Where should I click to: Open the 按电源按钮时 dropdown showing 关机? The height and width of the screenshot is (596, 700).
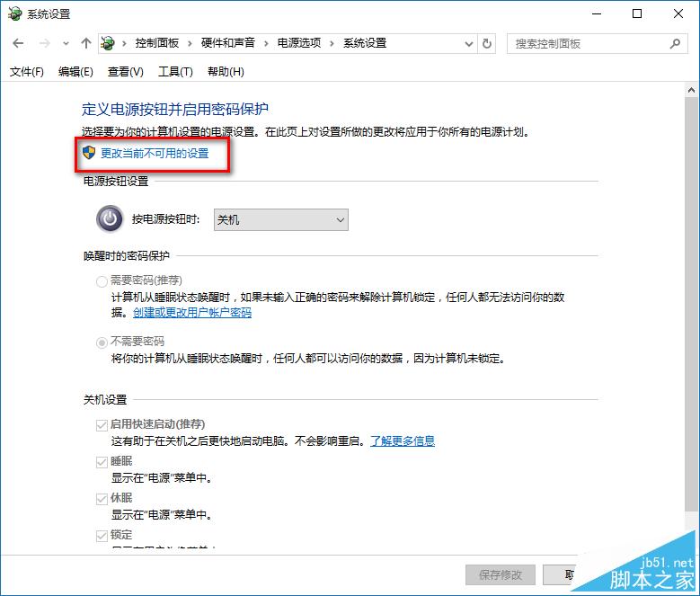tap(280, 219)
